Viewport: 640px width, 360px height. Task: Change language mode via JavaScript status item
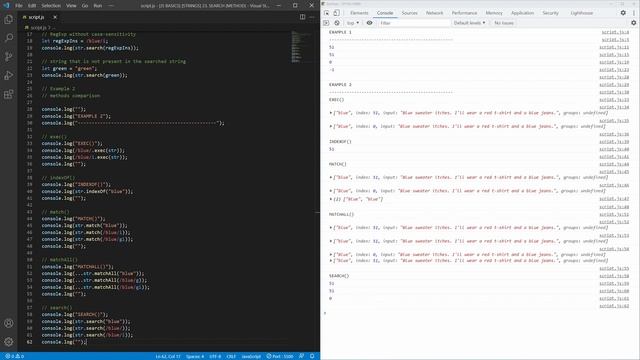(251, 356)
